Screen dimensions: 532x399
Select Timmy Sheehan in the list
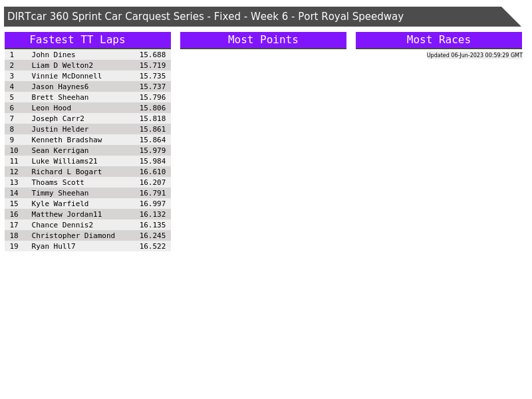(60, 193)
